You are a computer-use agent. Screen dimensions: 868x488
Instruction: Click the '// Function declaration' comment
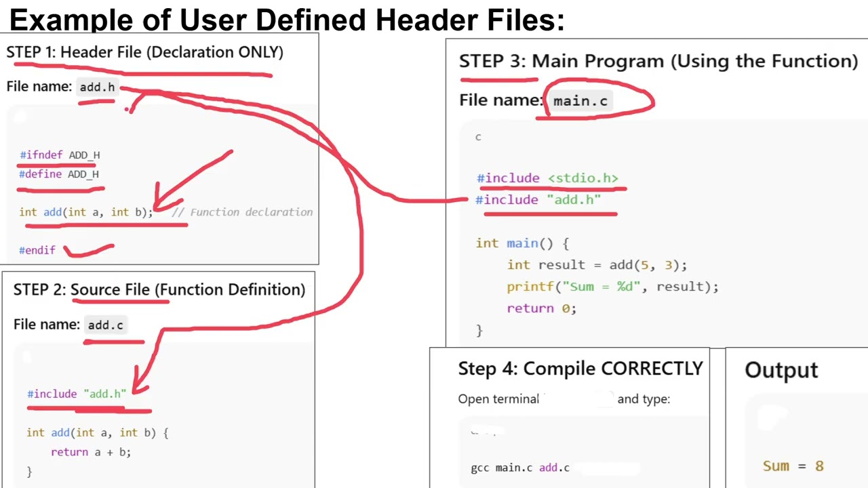242,212
